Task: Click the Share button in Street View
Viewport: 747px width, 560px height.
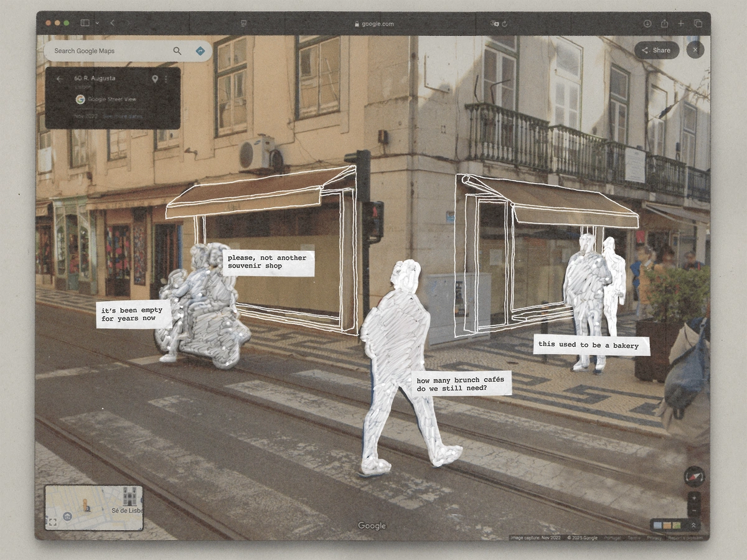Action: click(656, 50)
